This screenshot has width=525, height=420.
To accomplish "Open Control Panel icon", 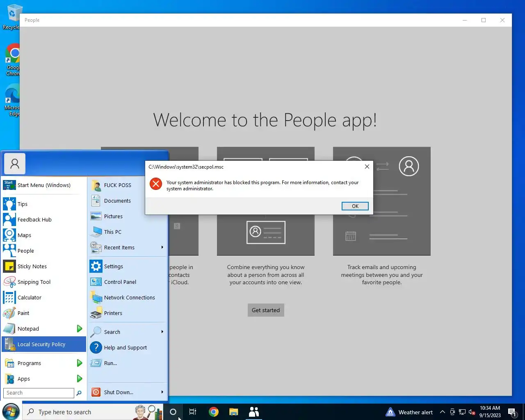I will coord(96,282).
